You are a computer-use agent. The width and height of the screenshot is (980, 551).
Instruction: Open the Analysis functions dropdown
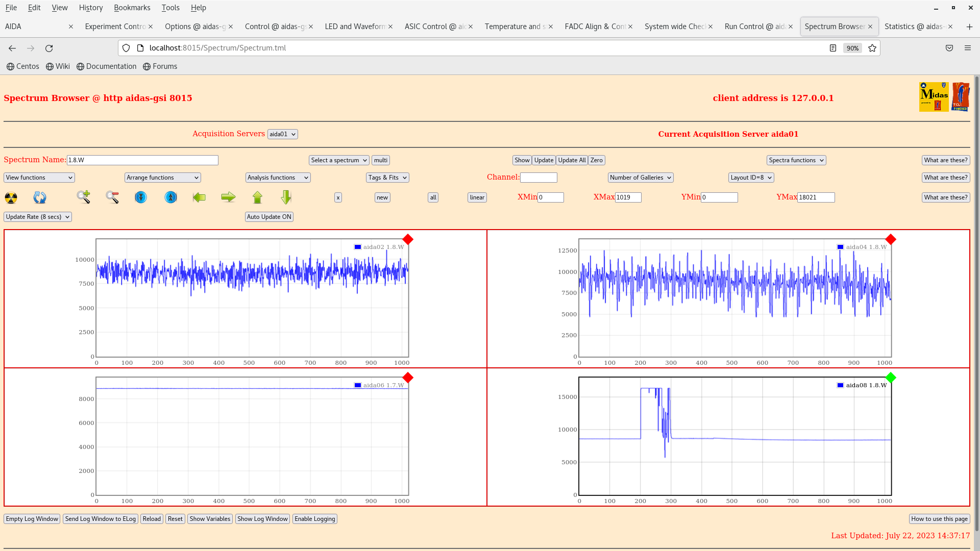coord(278,178)
